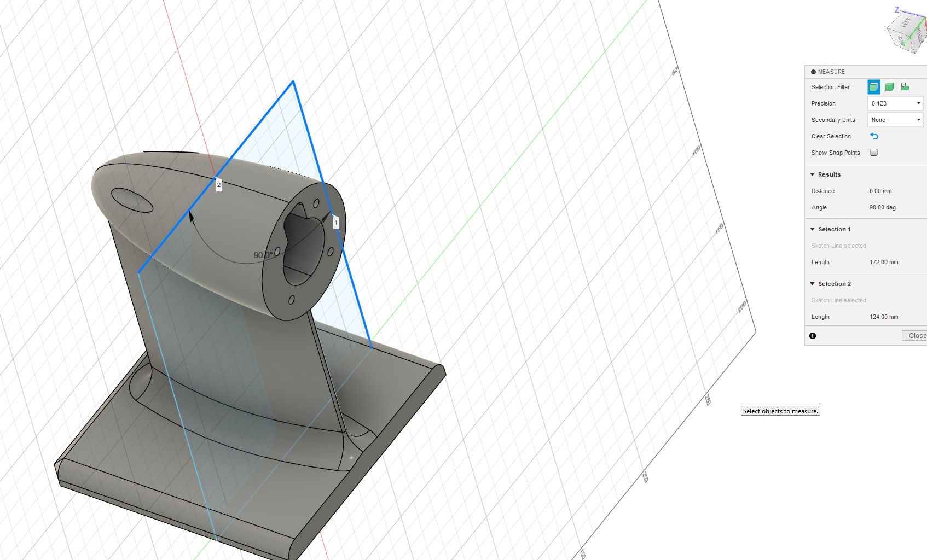Select face/edge/vertex selection filter icon
The image size is (927, 560).
(873, 87)
